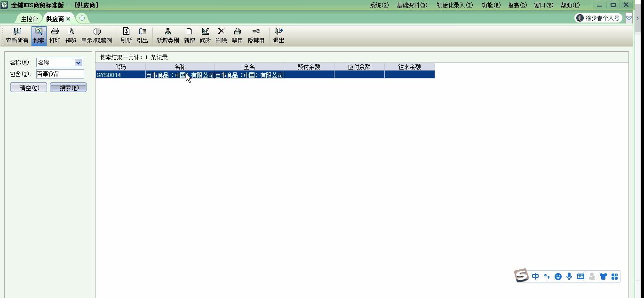
Task: Click the 包含 keyword input field
Action: pos(60,74)
